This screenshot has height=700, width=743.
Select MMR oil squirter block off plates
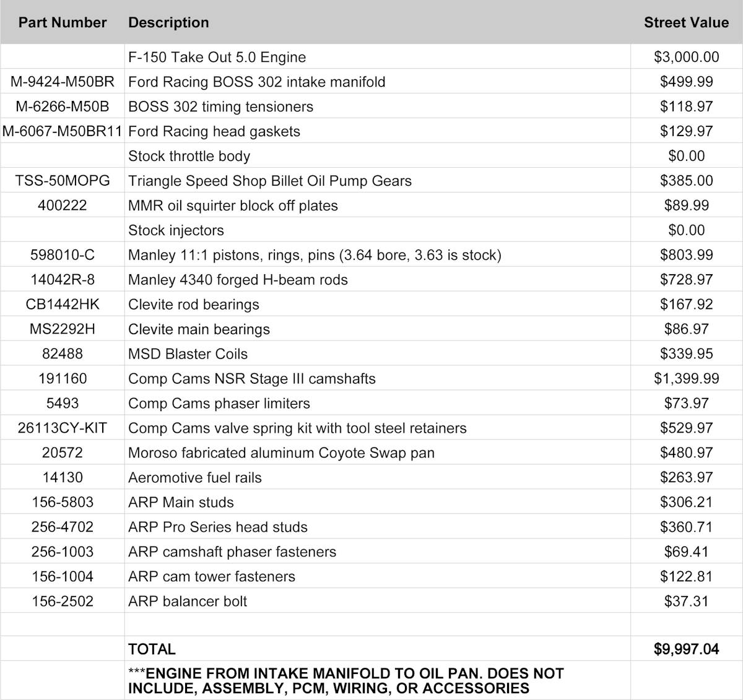coord(233,205)
